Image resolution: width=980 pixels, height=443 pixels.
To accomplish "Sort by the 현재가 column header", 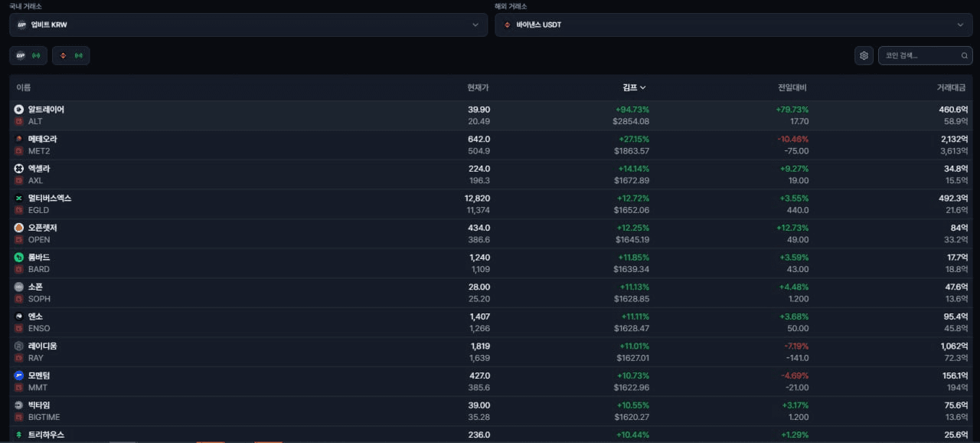I will tap(478, 88).
